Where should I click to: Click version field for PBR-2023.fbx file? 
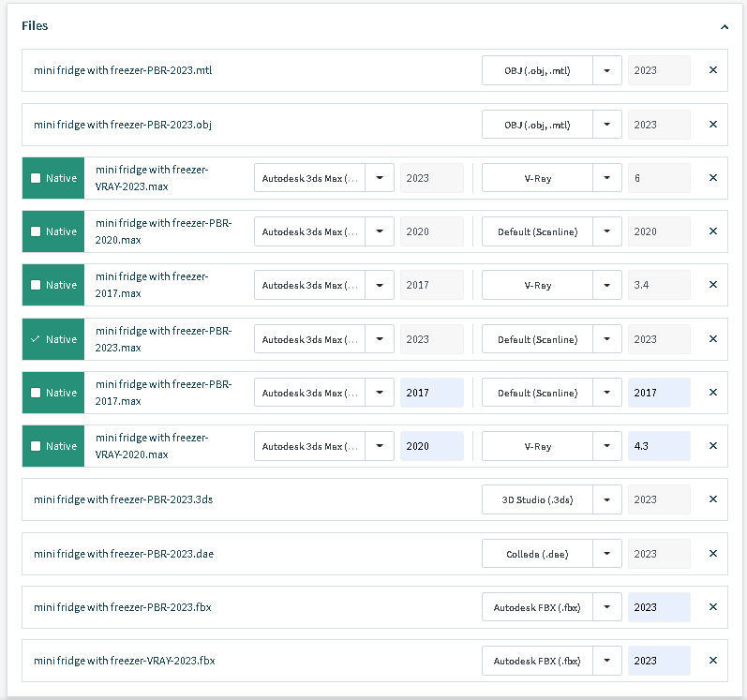(x=659, y=607)
